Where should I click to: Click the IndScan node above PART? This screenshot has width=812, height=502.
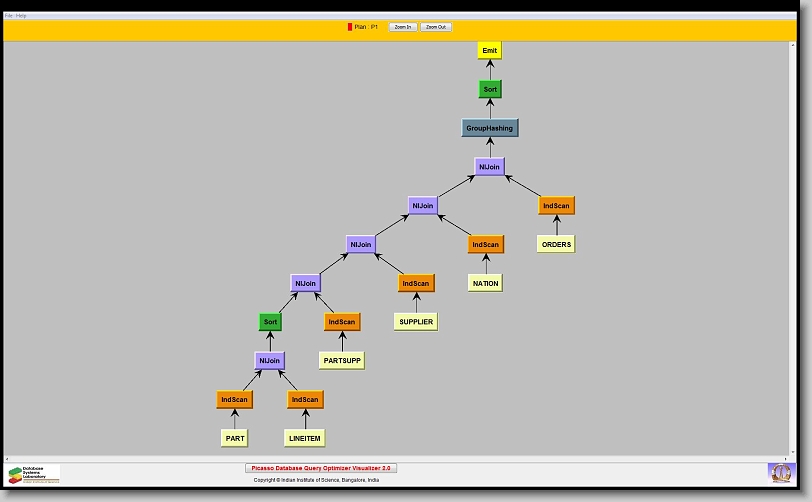234,400
